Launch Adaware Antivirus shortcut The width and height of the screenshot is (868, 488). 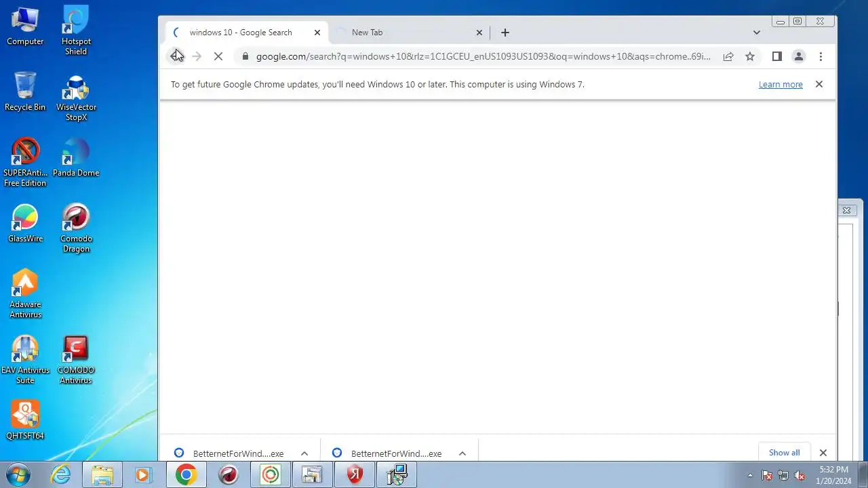click(x=25, y=293)
